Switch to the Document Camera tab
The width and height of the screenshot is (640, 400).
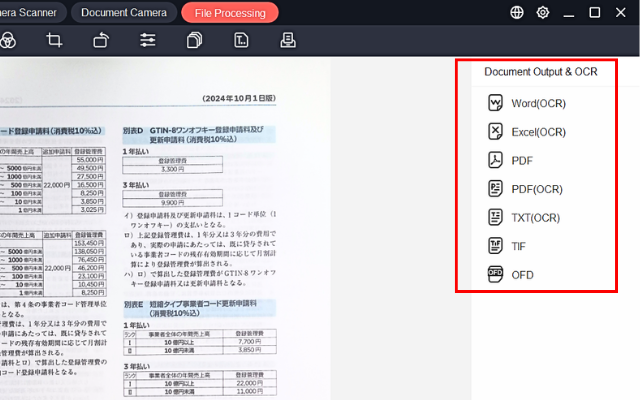(124, 13)
